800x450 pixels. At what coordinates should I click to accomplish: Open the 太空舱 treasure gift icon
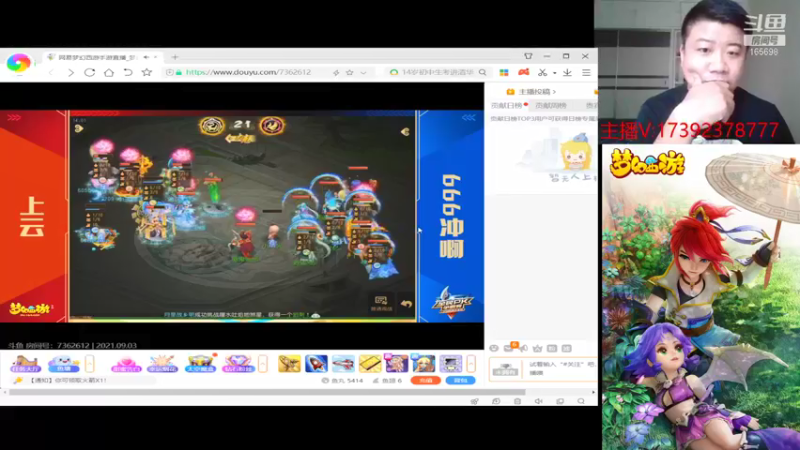point(200,364)
